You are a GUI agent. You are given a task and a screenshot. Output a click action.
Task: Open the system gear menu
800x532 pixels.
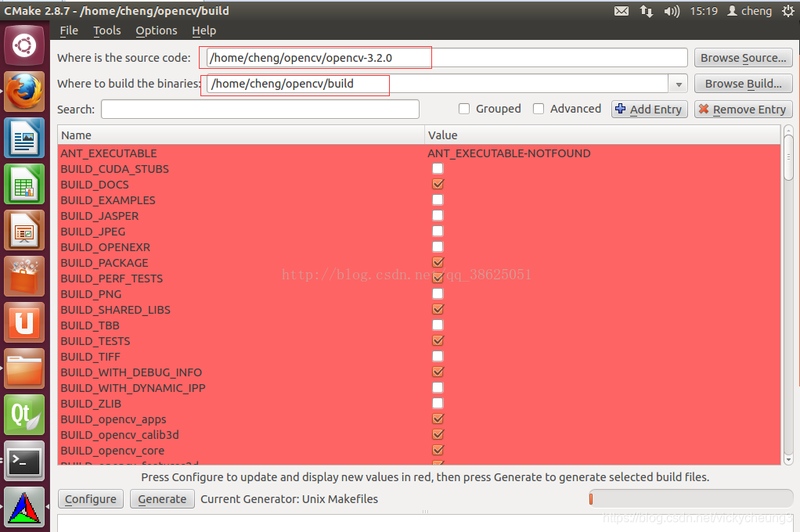[x=788, y=11]
